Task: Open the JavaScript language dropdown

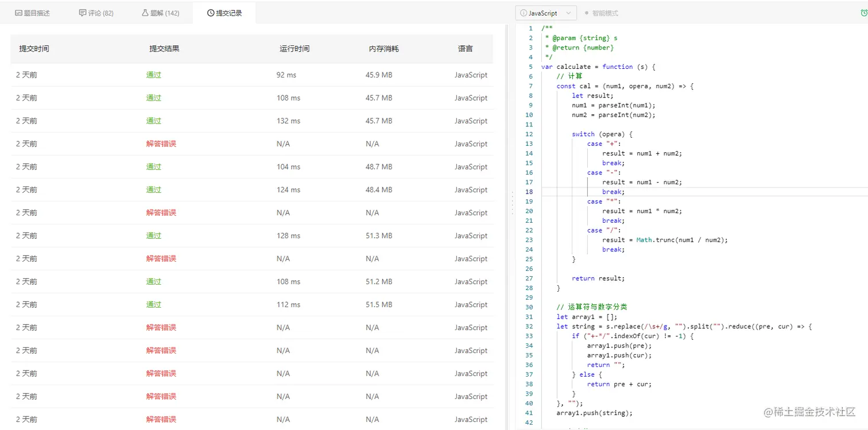Action: click(545, 13)
